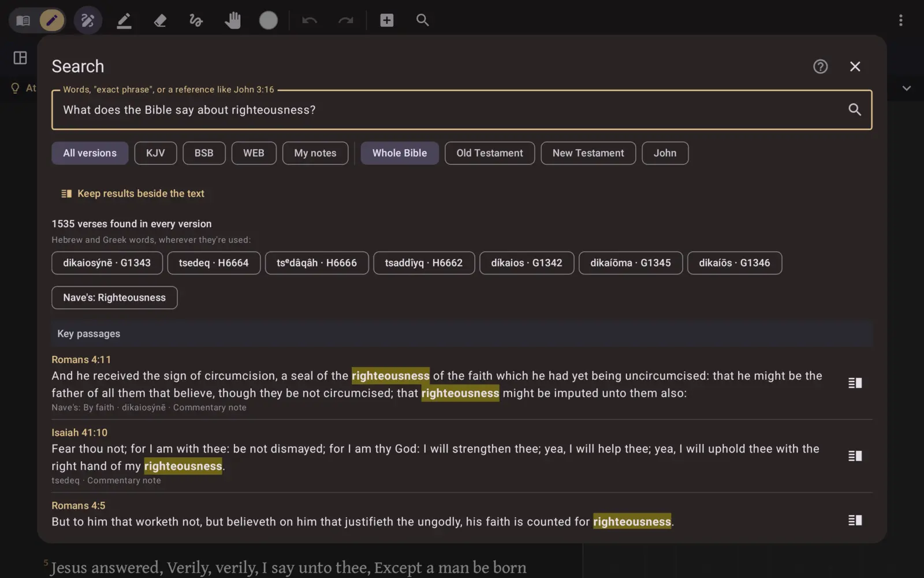Toggle the side panel layout icon

(x=20, y=58)
